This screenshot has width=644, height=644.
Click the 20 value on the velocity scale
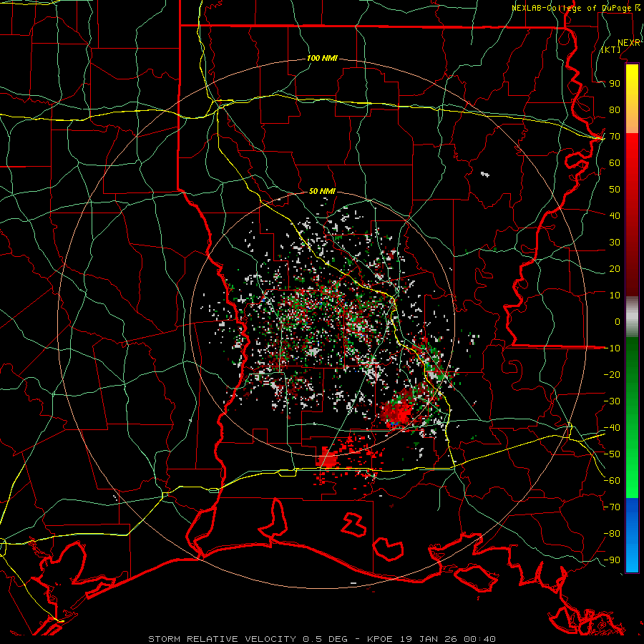point(615,268)
